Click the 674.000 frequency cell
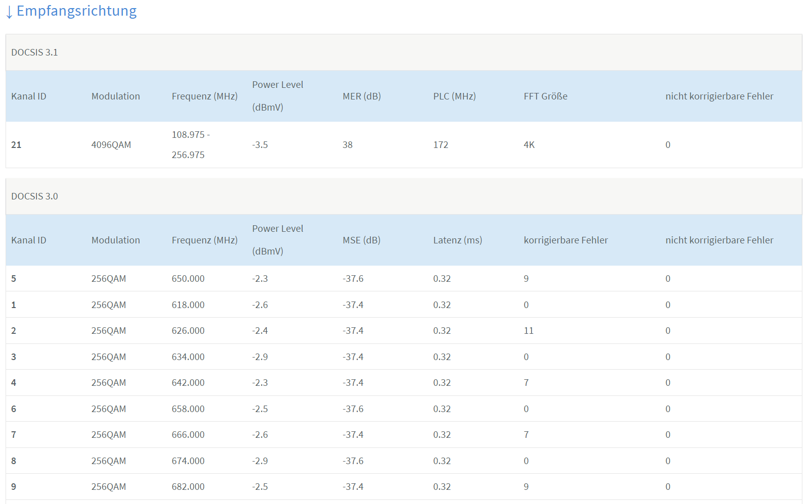This screenshot has width=812, height=504. coord(188,461)
